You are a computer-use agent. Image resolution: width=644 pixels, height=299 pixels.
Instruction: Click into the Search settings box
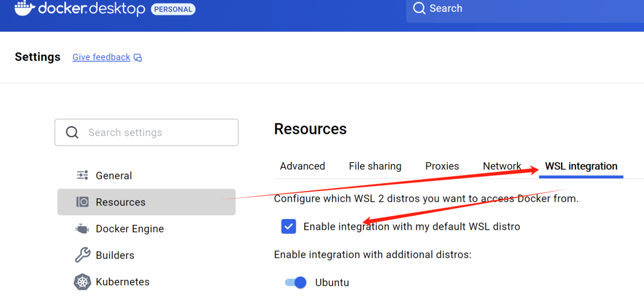[x=146, y=132]
